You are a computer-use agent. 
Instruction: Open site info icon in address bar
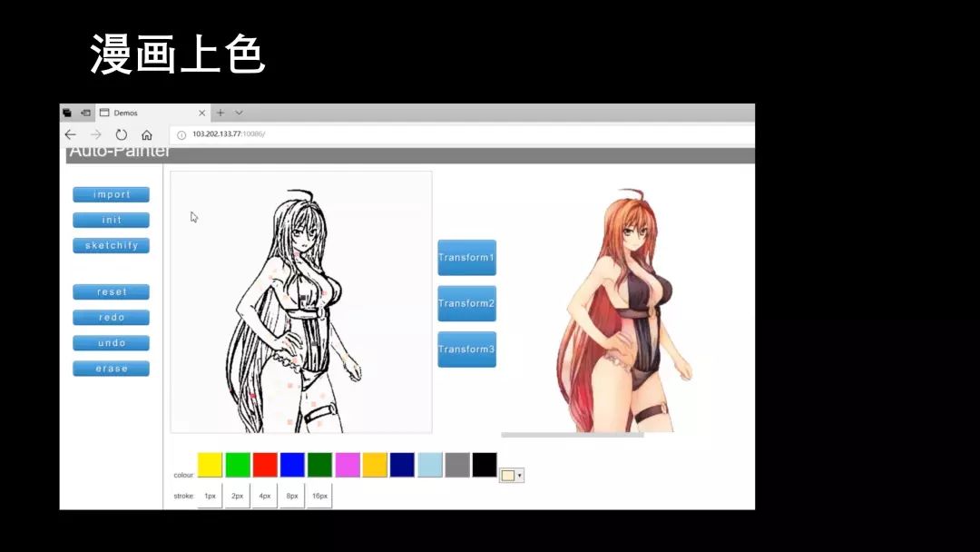[181, 134]
